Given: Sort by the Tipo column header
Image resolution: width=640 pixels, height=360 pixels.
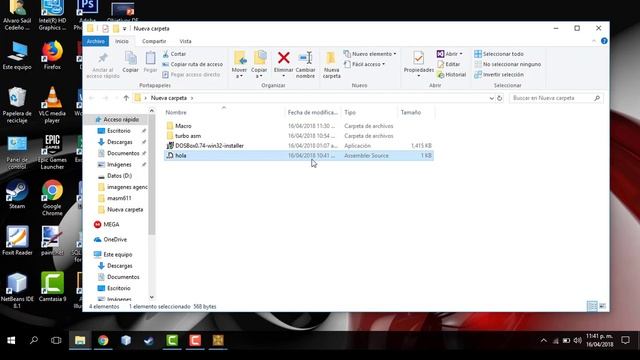Looking at the screenshot, I should coord(369,112).
